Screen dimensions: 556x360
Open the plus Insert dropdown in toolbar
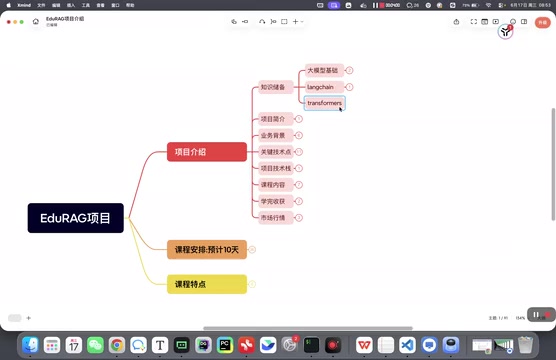(x=298, y=22)
